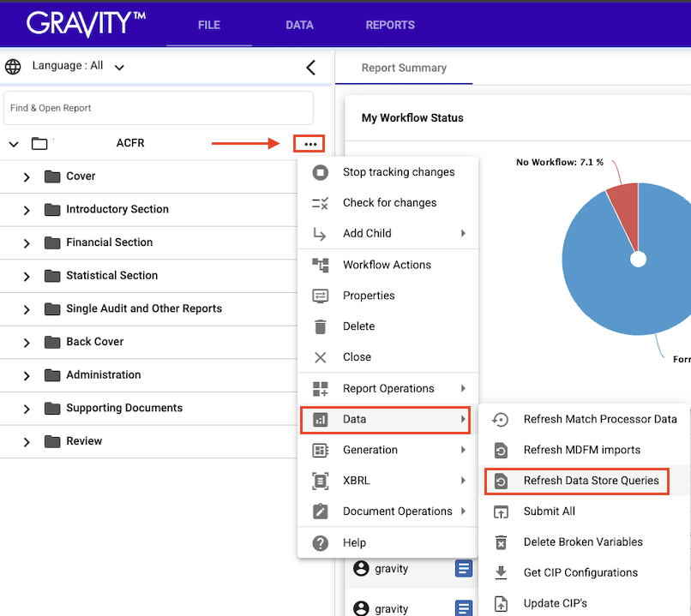The width and height of the screenshot is (691, 616).
Task: Collapse the left report panel
Action: pyautogui.click(x=311, y=68)
